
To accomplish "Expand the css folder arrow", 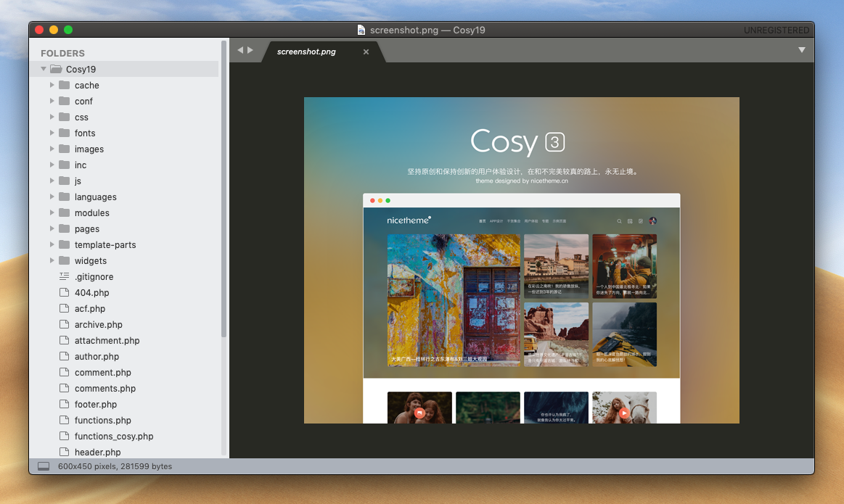I will click(52, 117).
